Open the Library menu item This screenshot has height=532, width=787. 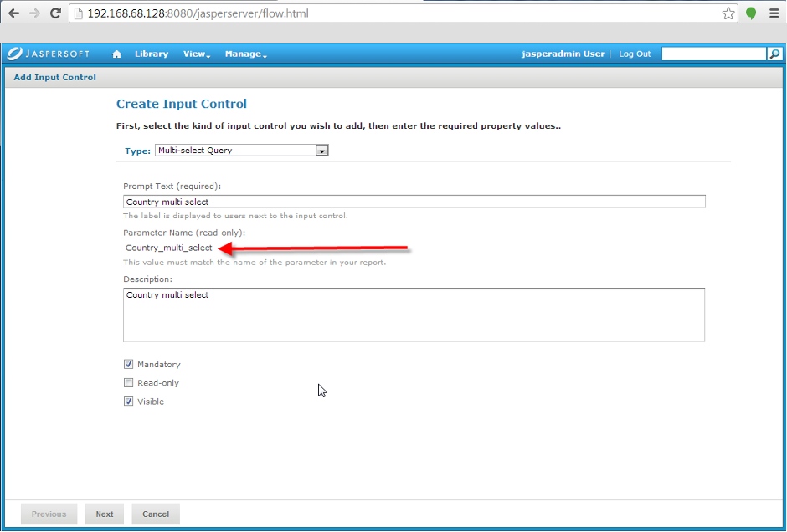151,54
